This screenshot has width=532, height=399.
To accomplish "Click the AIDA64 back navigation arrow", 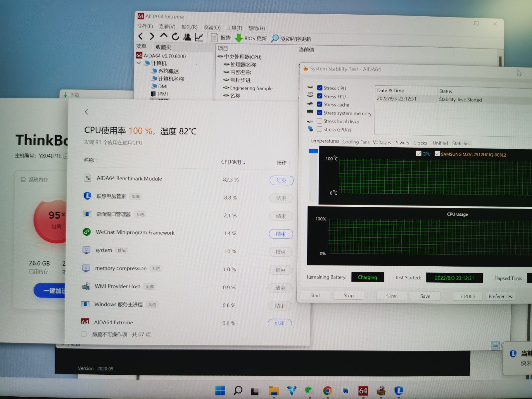I will 141,36.
